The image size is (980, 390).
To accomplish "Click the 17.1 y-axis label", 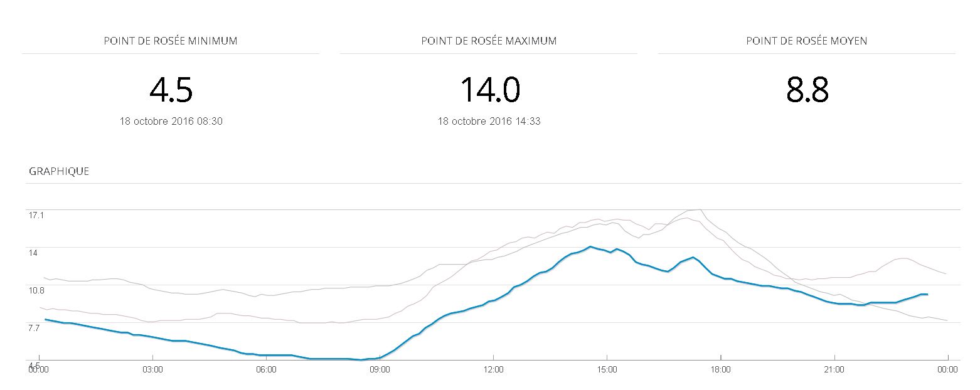I will [36, 215].
